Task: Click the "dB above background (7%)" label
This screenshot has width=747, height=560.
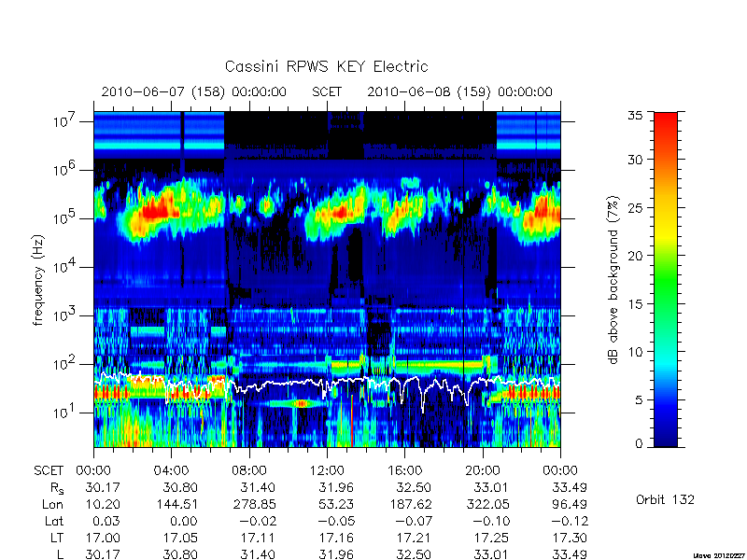Action: click(x=614, y=280)
